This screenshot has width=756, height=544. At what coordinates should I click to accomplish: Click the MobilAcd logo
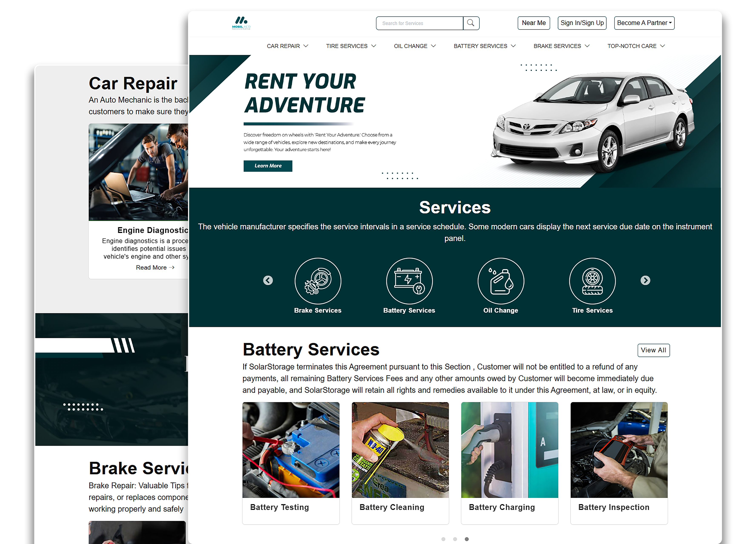coord(241,23)
